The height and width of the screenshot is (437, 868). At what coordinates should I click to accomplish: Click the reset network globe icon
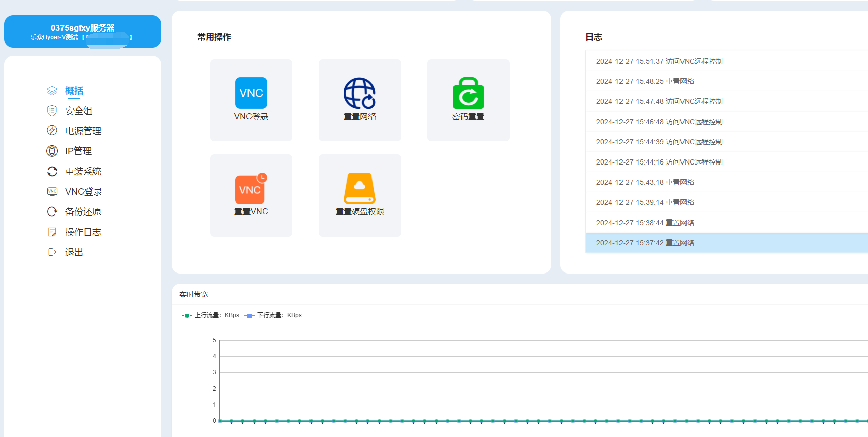pos(359,93)
